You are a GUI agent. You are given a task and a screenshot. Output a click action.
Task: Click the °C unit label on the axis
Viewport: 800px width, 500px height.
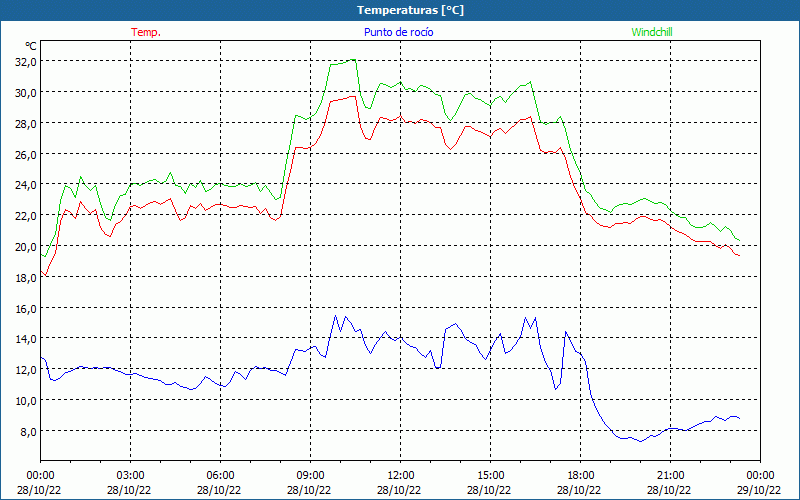31,46
